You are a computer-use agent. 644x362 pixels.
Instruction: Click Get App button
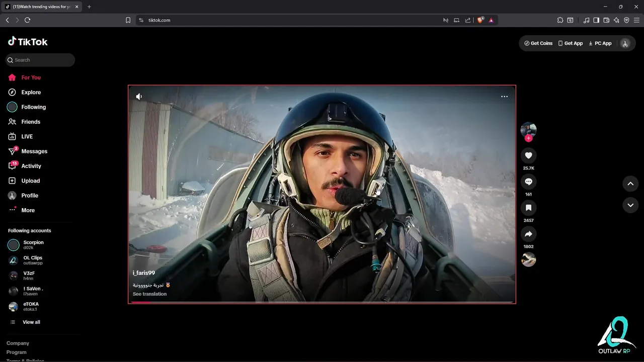(x=570, y=43)
